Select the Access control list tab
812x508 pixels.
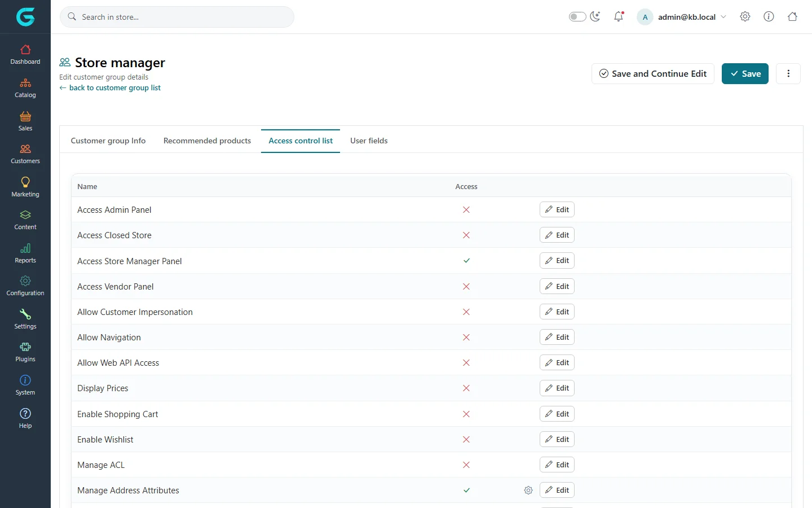[301, 141]
